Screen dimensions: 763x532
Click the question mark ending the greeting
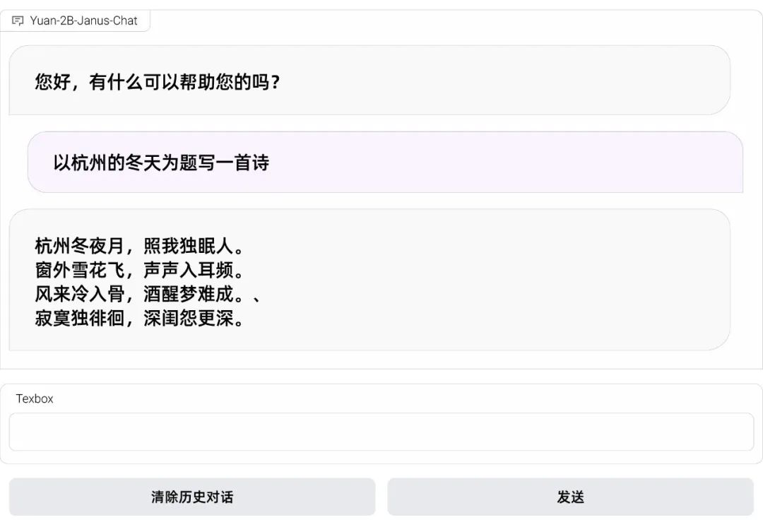tap(276, 83)
